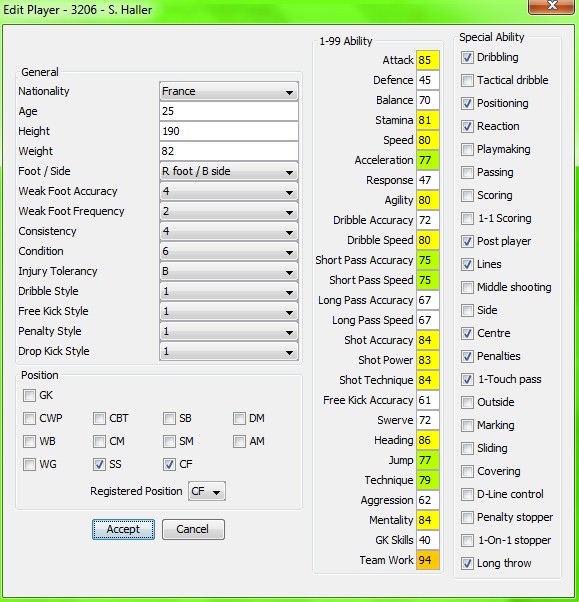Enable the D-Line control checkbox
The height and width of the screenshot is (602, 579).
click(467, 494)
